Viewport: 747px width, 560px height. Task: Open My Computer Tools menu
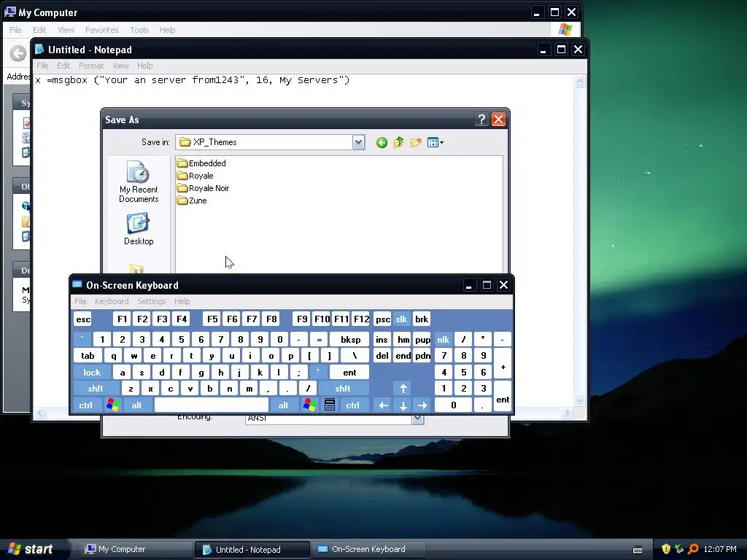[139, 30]
